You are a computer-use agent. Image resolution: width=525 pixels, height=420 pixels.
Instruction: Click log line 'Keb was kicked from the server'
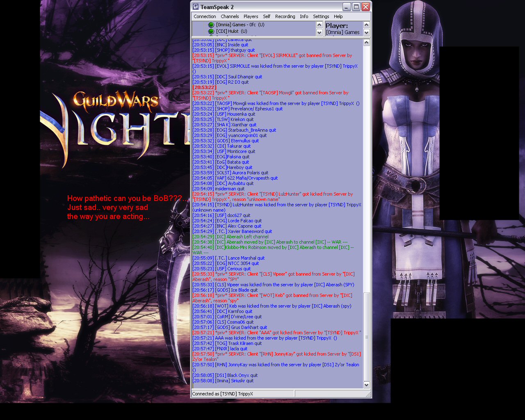[272, 306]
